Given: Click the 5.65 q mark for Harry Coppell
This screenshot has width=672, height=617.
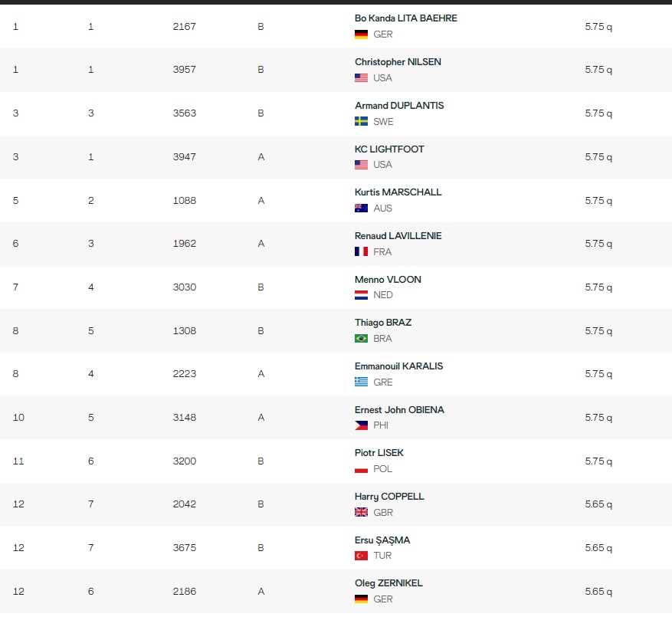Looking at the screenshot, I should pyautogui.click(x=598, y=504).
